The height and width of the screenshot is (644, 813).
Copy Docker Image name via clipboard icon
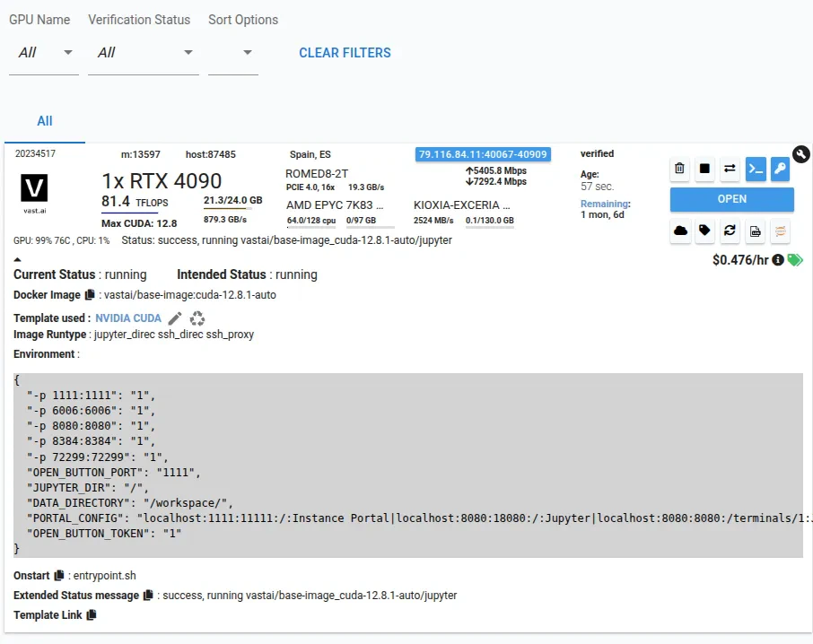87,294
